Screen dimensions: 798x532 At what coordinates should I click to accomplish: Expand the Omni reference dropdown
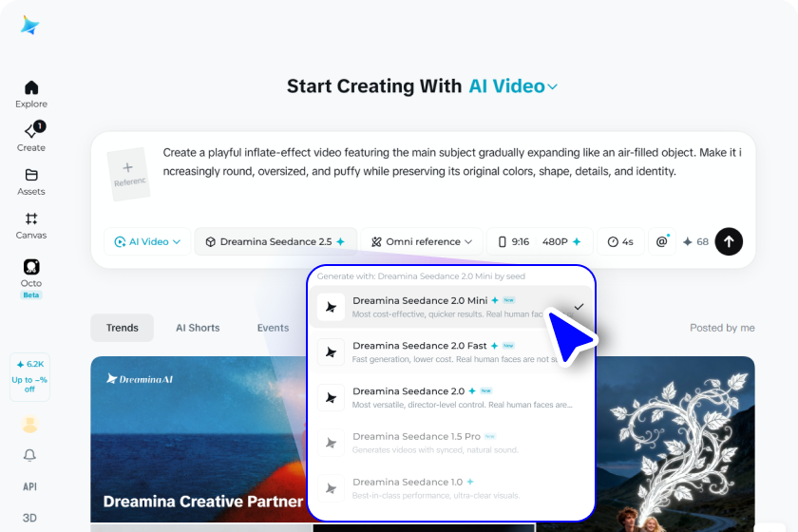(422, 242)
